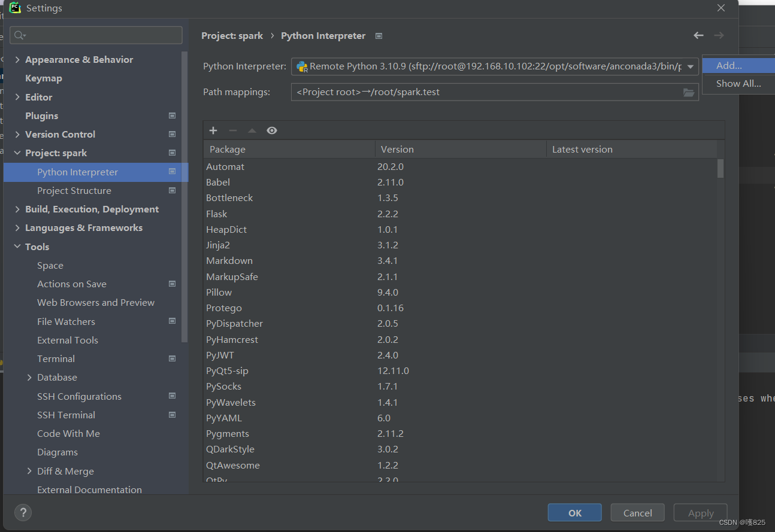This screenshot has width=775, height=532.
Task: Click project-level icon beside SSH Terminal
Action: click(172, 415)
